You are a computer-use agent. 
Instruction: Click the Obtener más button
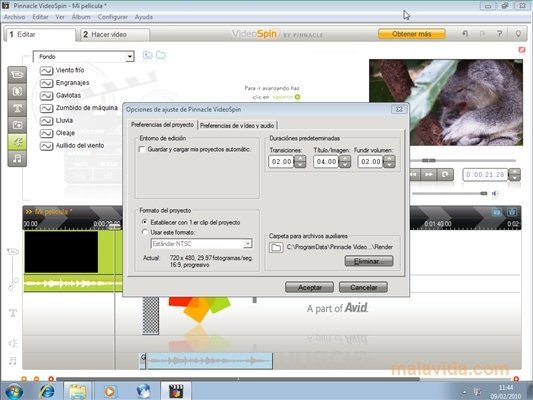(412, 34)
